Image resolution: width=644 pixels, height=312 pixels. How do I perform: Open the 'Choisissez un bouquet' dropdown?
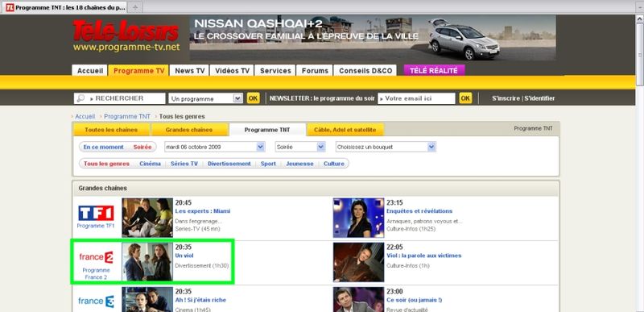coord(386,147)
